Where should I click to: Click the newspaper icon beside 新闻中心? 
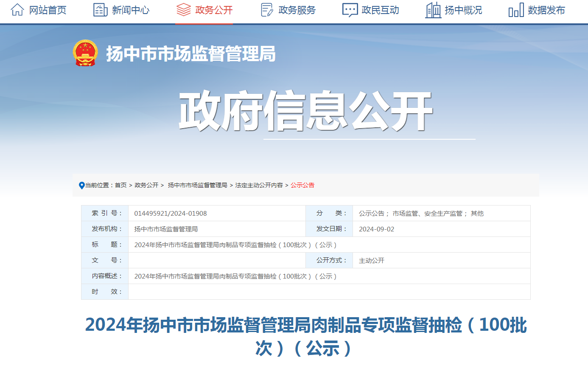tap(100, 9)
